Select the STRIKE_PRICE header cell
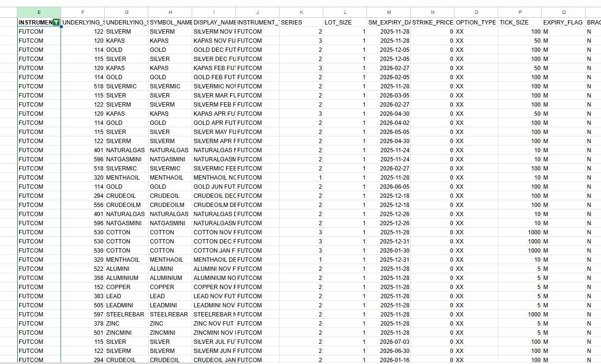The height and width of the screenshot is (364, 601). [432, 22]
